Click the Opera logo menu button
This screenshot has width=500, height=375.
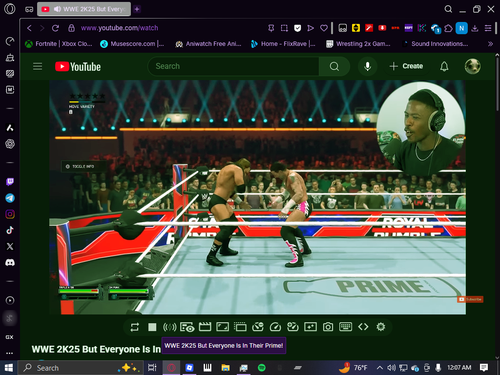tap(10, 9)
